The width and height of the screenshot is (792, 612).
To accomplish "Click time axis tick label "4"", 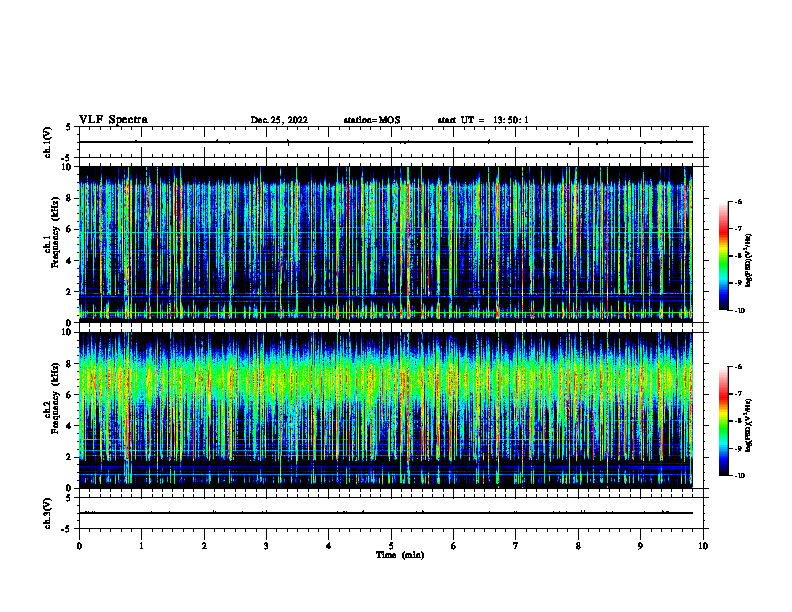I will point(328,546).
